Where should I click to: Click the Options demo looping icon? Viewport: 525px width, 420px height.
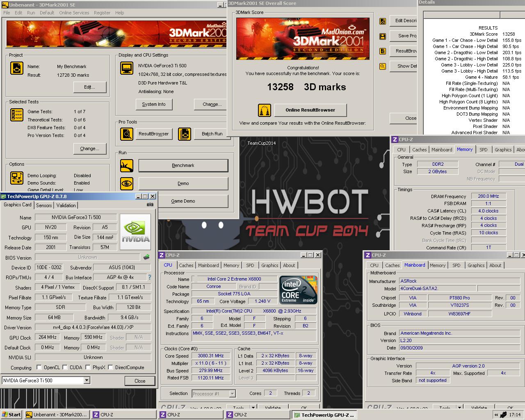(x=17, y=178)
